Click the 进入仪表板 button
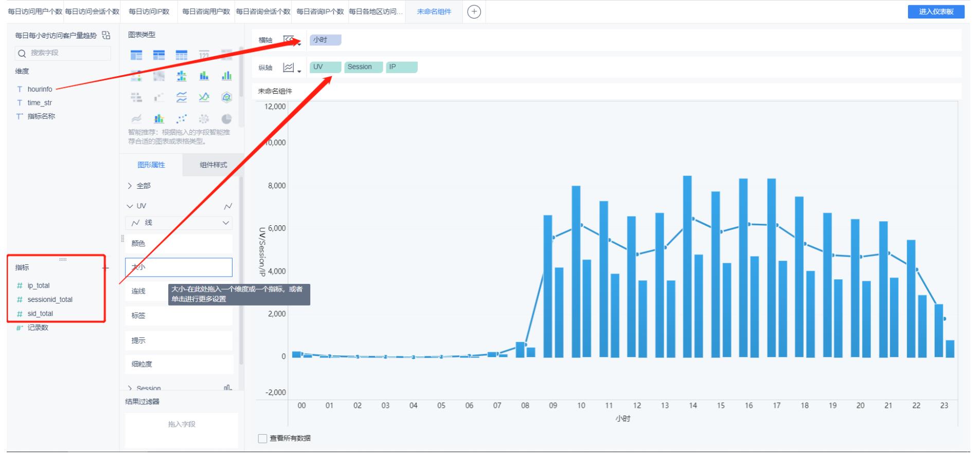Image resolution: width=980 pixels, height=465 pixels. pyautogui.click(x=936, y=11)
